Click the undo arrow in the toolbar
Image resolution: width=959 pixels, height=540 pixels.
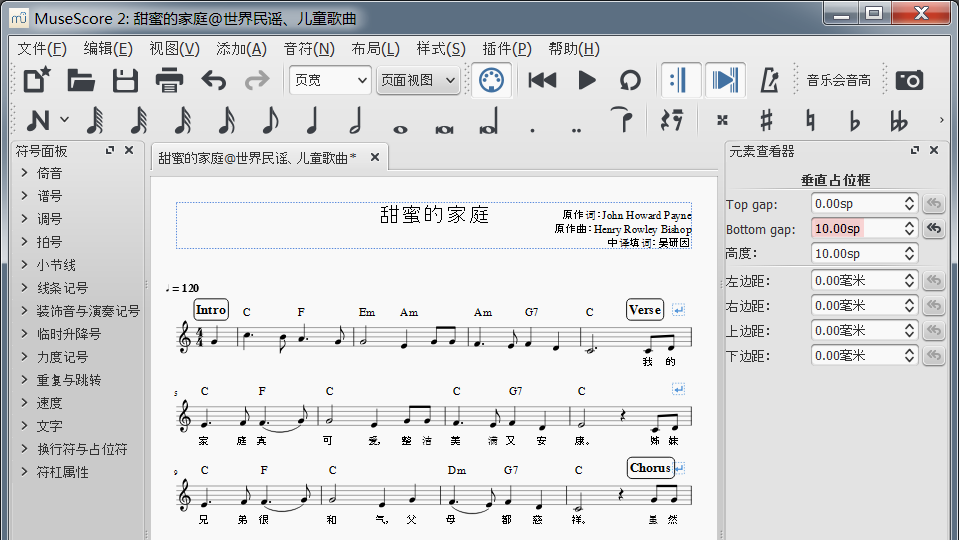[213, 81]
